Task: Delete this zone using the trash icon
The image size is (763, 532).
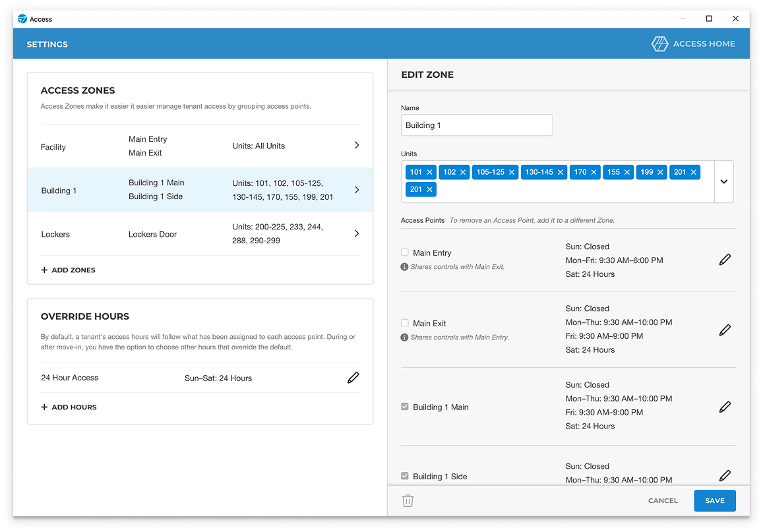Action: 408,501
